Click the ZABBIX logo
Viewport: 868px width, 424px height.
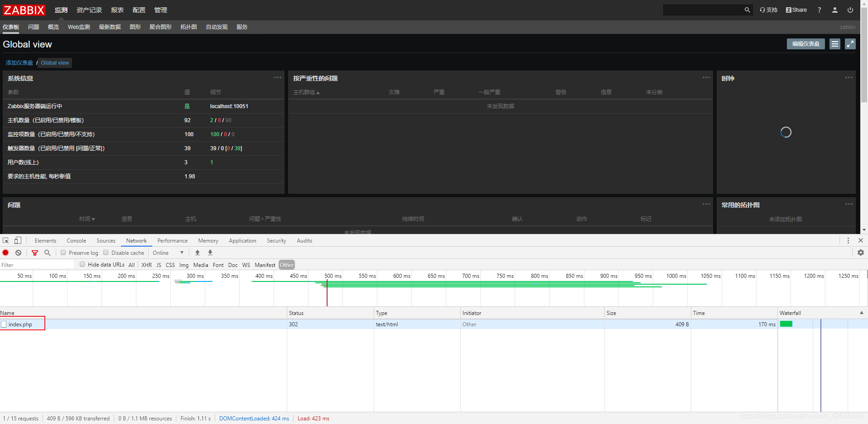click(24, 10)
